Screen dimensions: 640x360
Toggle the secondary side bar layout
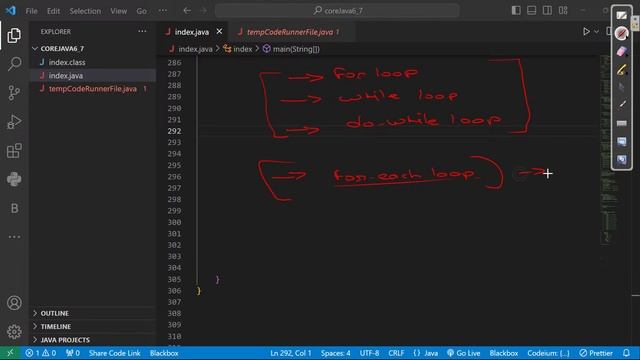[x=547, y=11]
